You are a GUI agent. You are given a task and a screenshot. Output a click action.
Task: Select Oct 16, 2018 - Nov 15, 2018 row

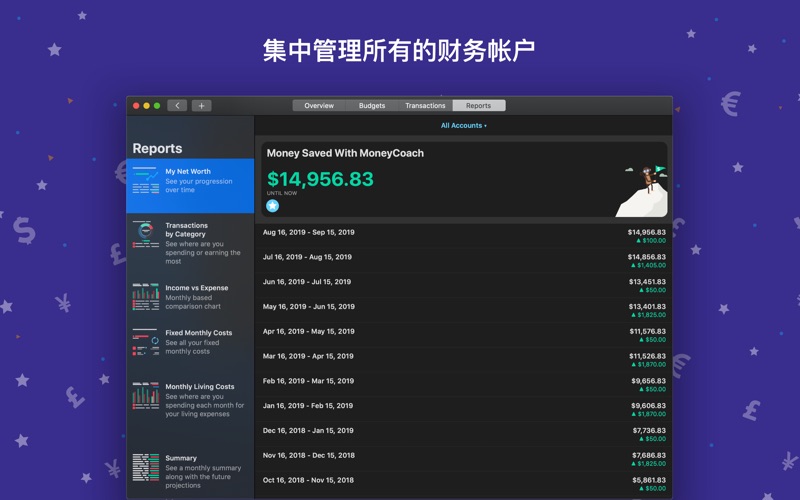coord(464,484)
